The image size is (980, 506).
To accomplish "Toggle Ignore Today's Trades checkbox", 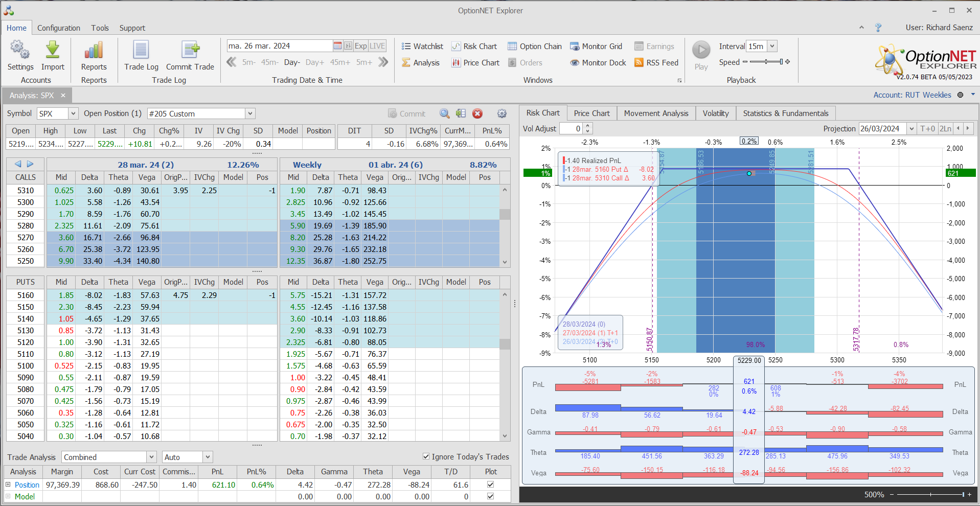I will tap(426, 456).
